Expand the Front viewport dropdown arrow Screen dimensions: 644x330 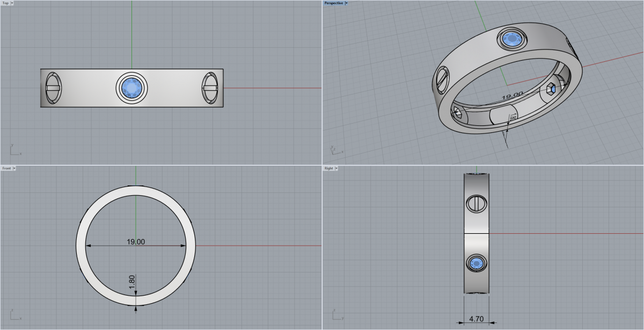click(x=14, y=168)
